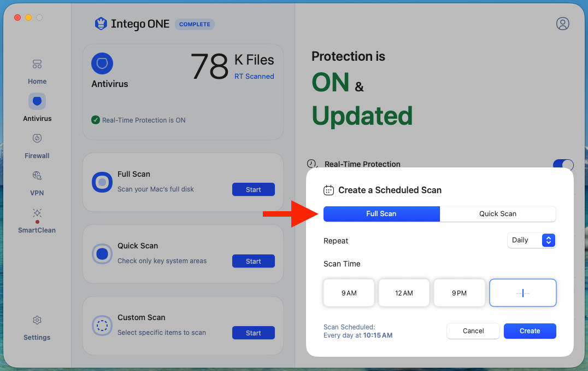The image size is (588, 371).
Task: Select the Antivirus sidebar icon
Action: (37, 101)
